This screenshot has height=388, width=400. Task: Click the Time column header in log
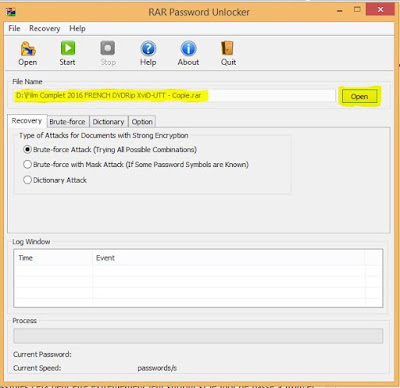[53, 258]
